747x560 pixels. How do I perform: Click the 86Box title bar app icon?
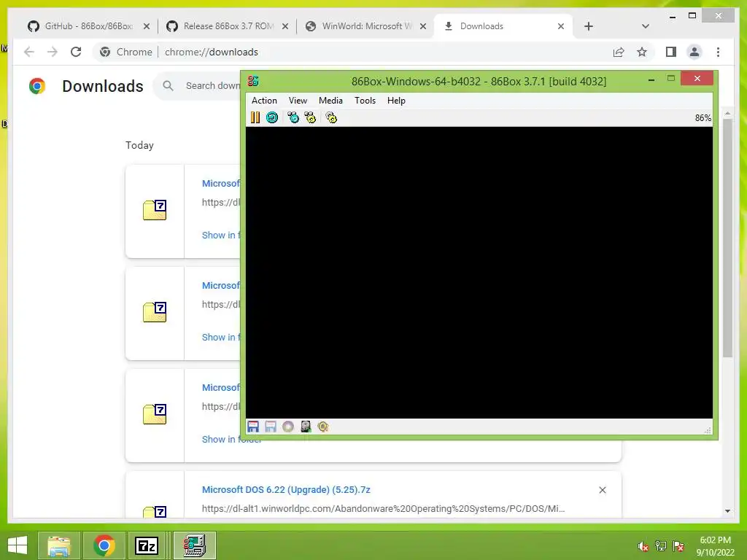[253, 81]
